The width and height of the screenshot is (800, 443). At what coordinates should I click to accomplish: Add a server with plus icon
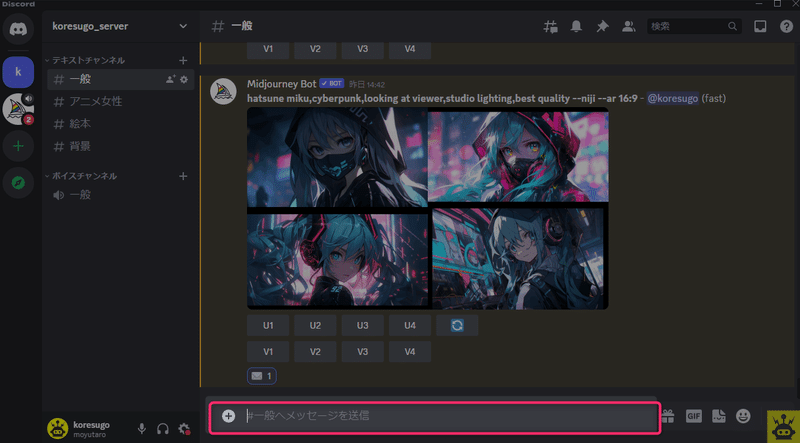(18, 146)
